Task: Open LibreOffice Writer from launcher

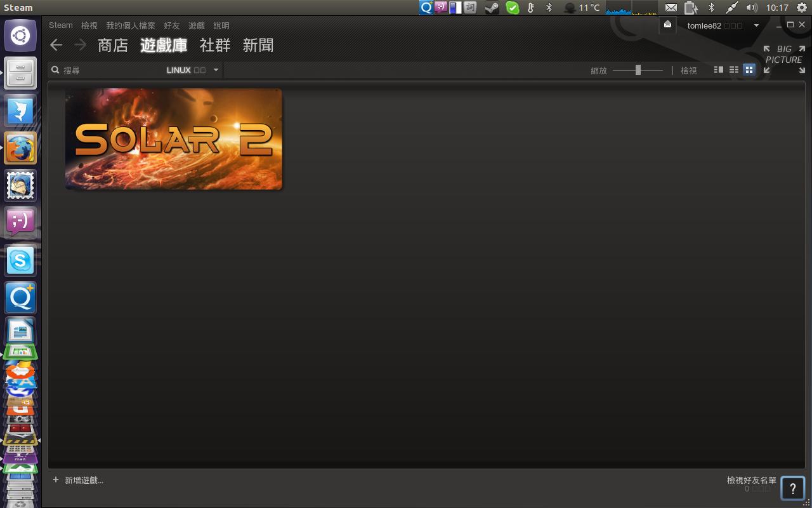Action: coord(20,331)
